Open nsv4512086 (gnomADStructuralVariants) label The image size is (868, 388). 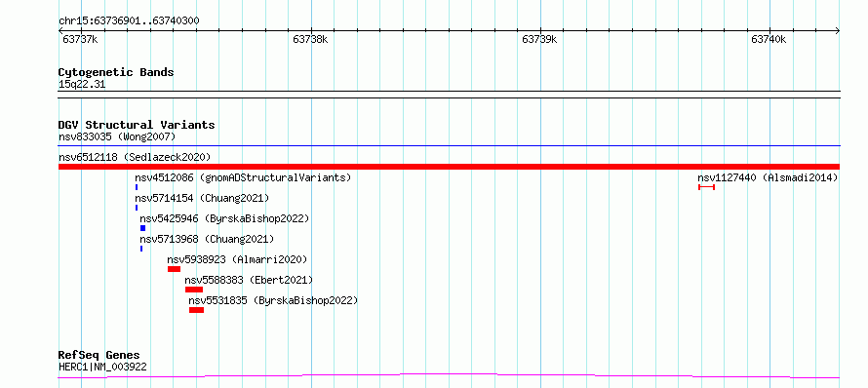tap(243, 177)
